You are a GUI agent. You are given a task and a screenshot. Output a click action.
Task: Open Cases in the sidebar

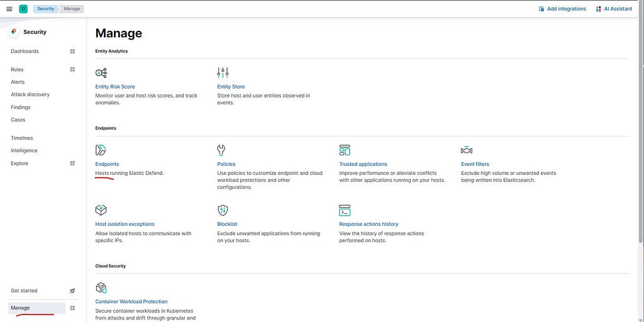[18, 120]
